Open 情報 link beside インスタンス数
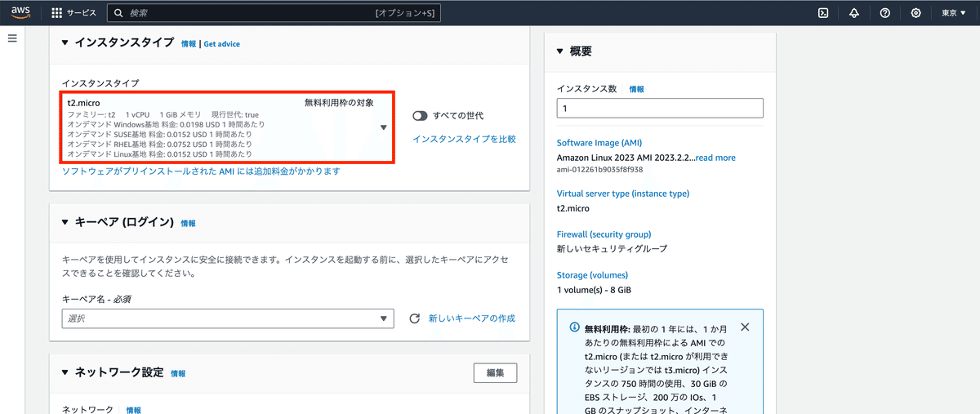This screenshot has width=980, height=414. tap(637, 89)
